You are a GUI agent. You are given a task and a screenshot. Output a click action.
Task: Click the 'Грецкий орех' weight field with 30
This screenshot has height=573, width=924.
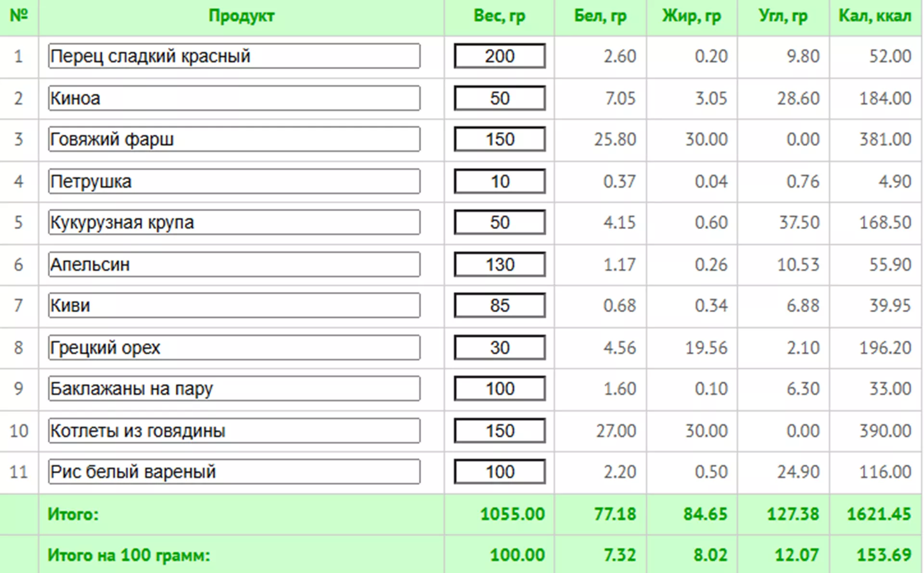point(500,347)
